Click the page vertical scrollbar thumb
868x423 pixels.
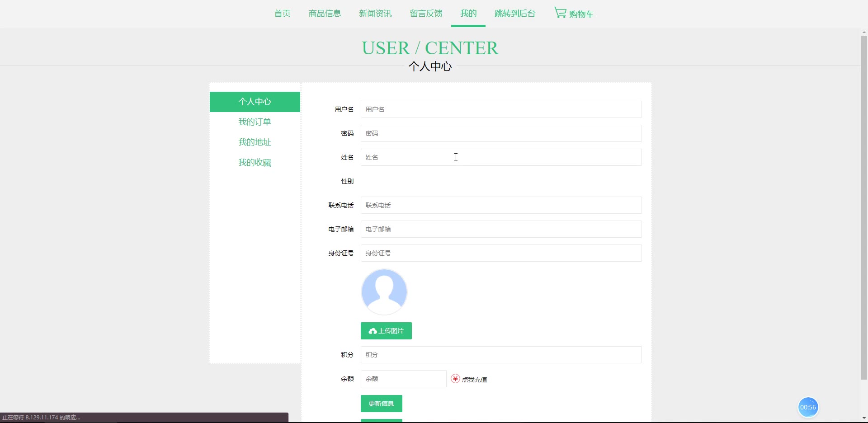click(x=864, y=207)
